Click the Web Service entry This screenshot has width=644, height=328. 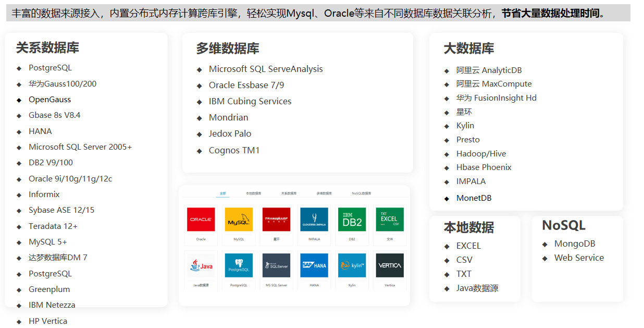pyautogui.click(x=579, y=258)
